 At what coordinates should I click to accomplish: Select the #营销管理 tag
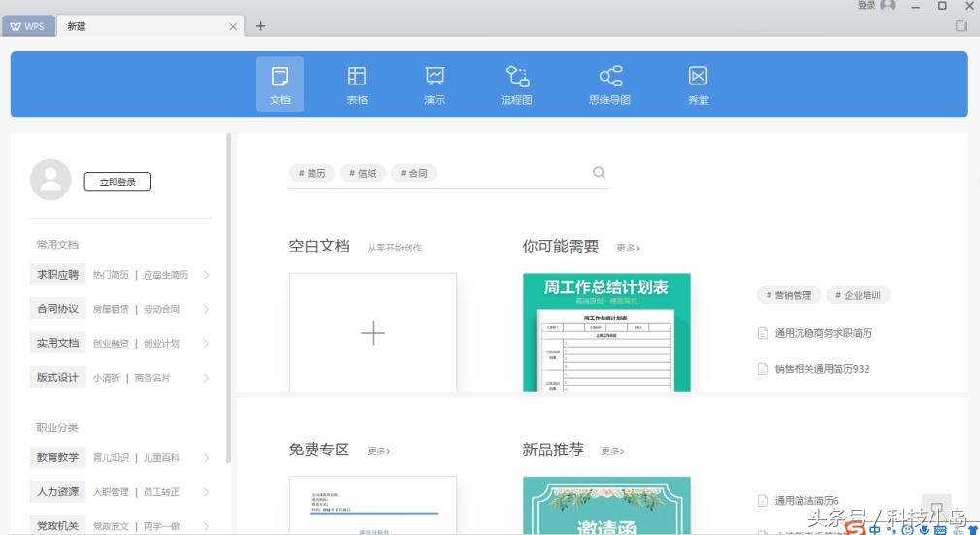[x=789, y=295]
